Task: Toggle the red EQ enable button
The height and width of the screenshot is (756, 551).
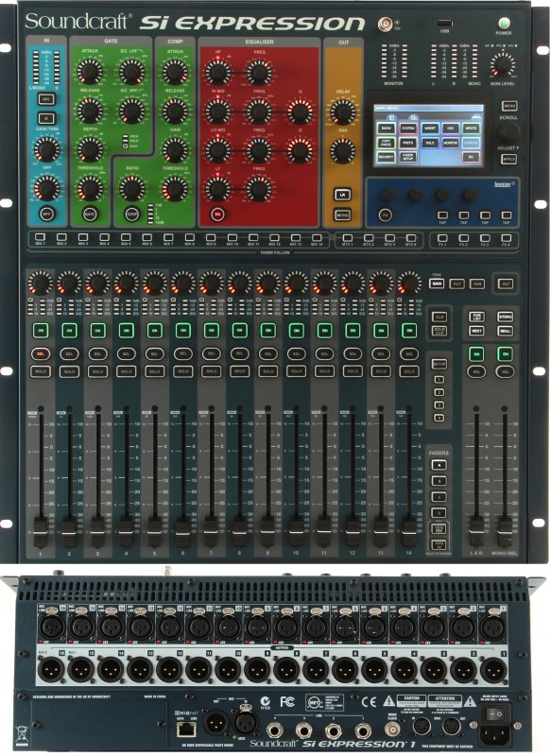Action: [x=217, y=215]
